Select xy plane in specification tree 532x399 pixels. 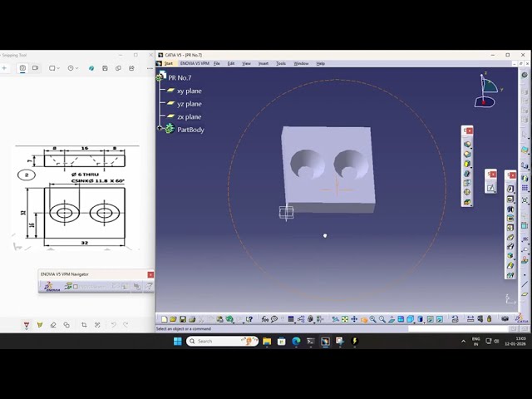pyautogui.click(x=190, y=91)
